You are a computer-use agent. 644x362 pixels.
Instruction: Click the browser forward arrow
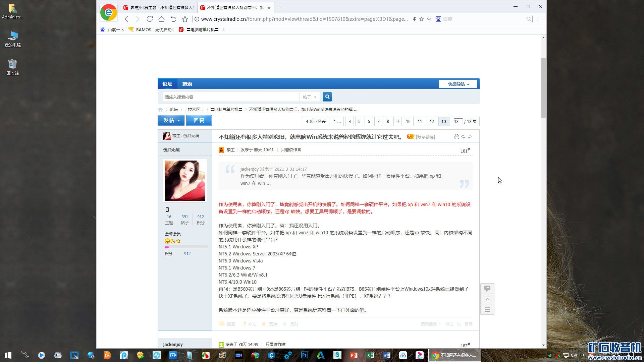[x=138, y=19]
